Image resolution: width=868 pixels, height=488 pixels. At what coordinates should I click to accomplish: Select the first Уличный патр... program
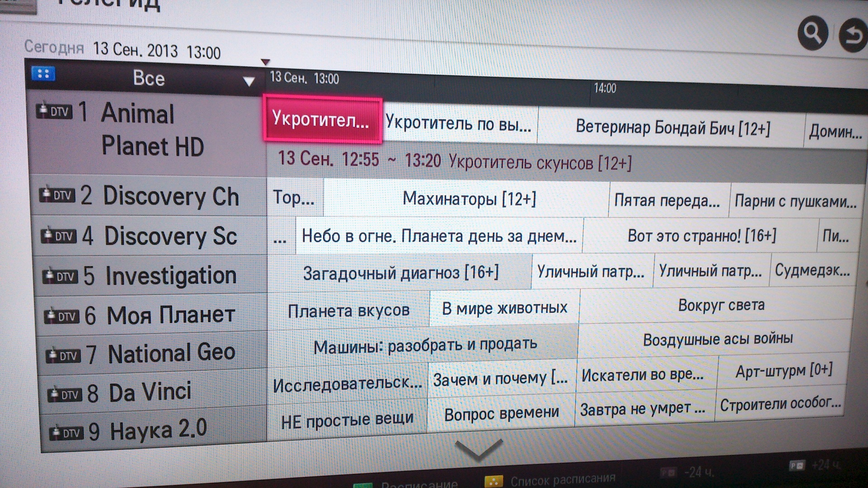tap(592, 271)
